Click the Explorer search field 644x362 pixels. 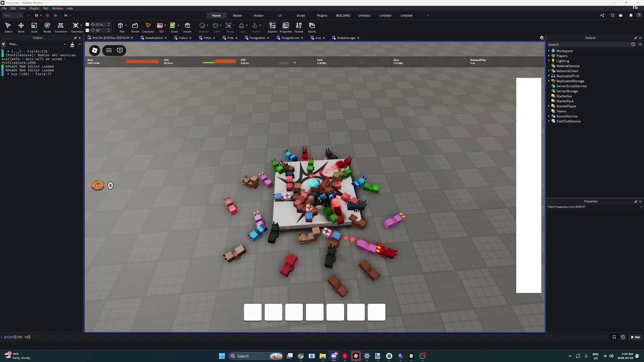click(589, 44)
